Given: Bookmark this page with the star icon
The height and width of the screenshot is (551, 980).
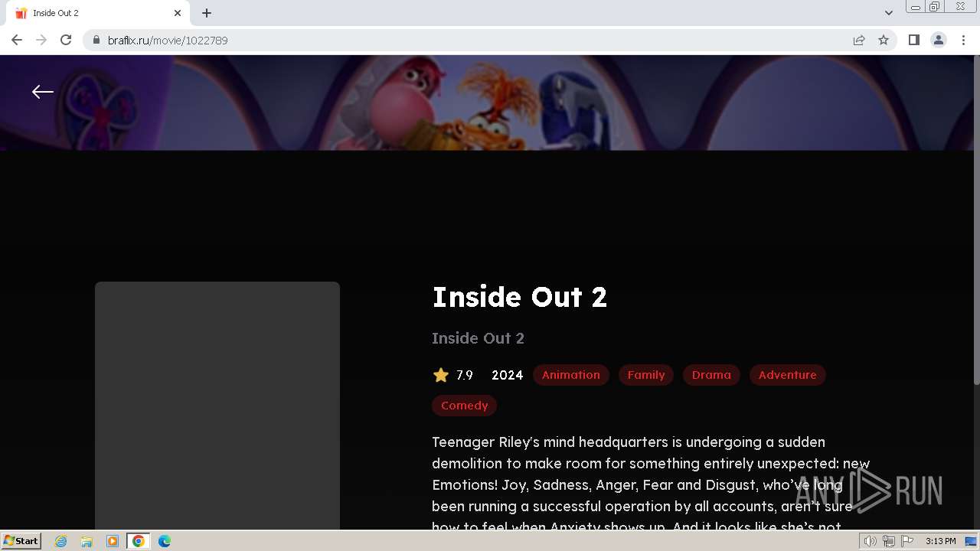Looking at the screenshot, I should pos(884,40).
